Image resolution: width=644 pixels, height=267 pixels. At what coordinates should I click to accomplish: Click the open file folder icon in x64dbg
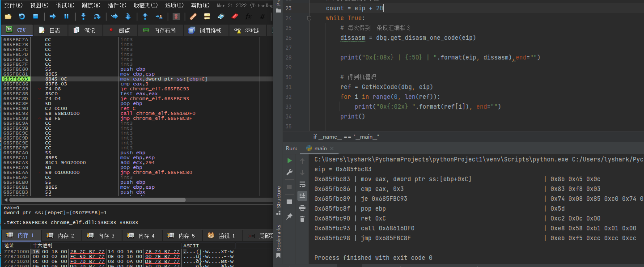(x=8, y=17)
